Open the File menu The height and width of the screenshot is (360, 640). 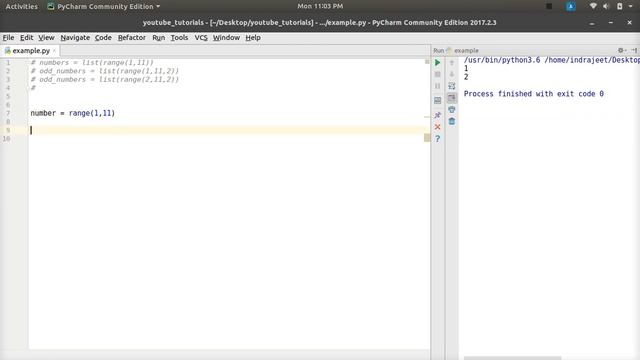coord(8,38)
